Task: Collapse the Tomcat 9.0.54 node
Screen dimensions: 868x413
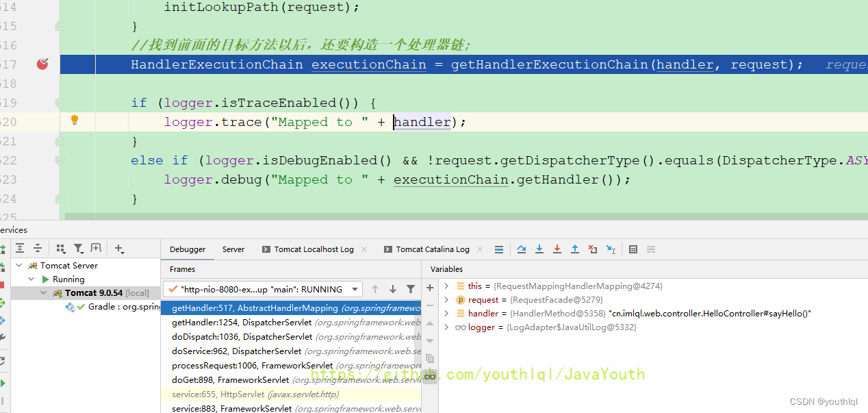Action: point(44,292)
